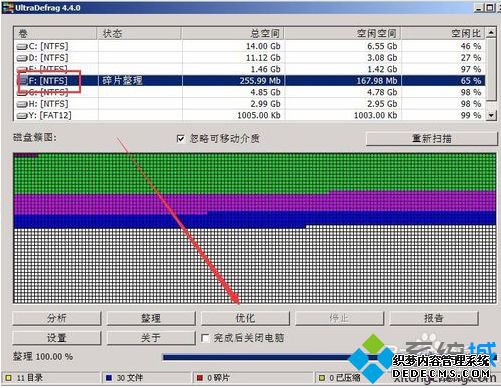This screenshot has width=501, height=388.
Task: Toggle the 忽略可移动介质 checkbox
Action: tap(180, 139)
